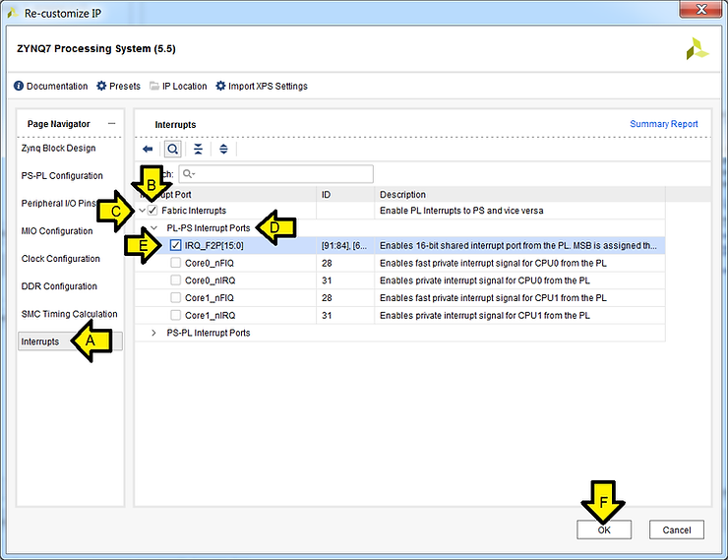Viewport: 728px width, 560px height.
Task: Select the Zynq Block Design page
Action: click(58, 148)
